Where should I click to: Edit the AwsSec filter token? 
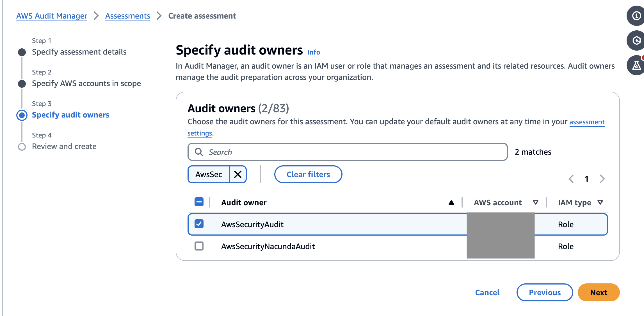209,174
